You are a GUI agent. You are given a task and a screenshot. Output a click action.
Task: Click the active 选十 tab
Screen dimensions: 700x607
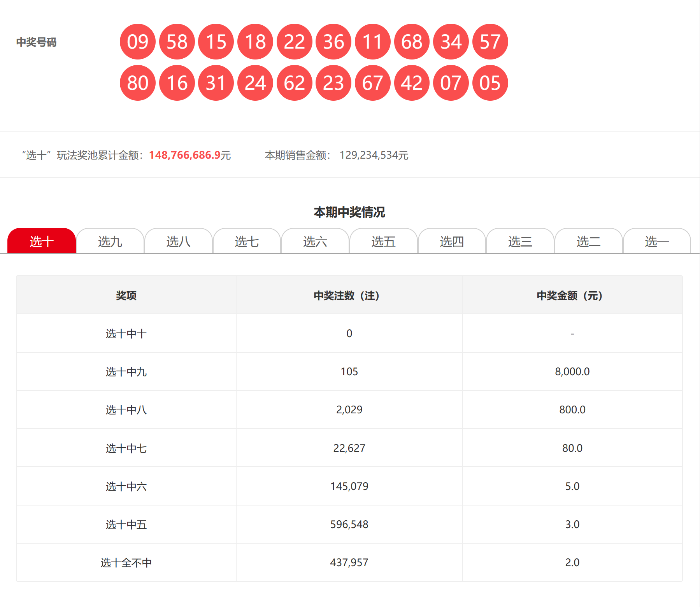[42, 241]
